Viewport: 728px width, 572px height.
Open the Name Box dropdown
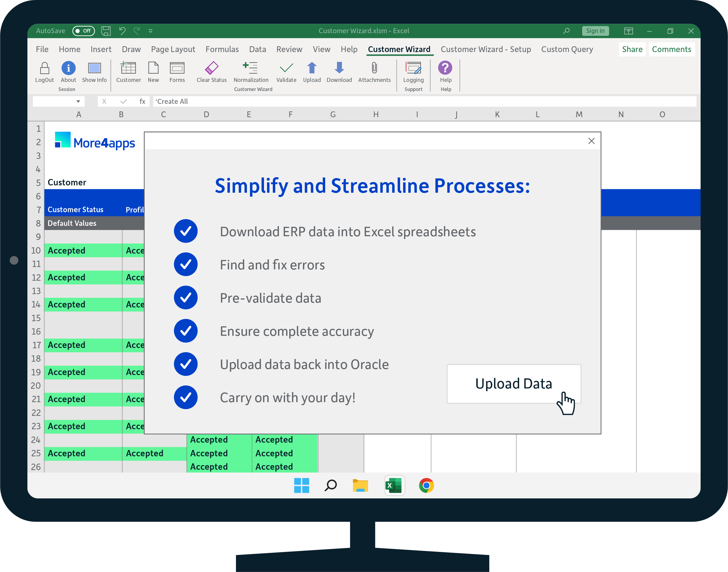pos(78,101)
